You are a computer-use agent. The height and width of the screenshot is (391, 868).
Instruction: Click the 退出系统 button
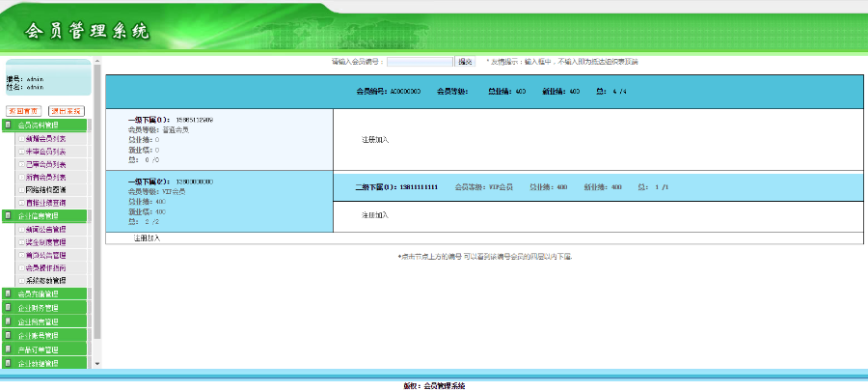[x=67, y=111]
